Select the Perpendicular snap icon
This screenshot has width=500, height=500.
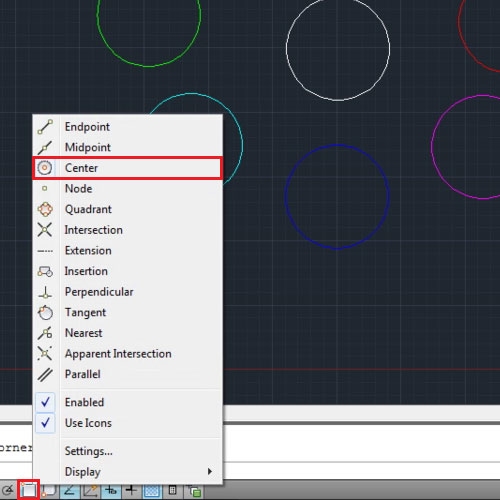(45, 292)
